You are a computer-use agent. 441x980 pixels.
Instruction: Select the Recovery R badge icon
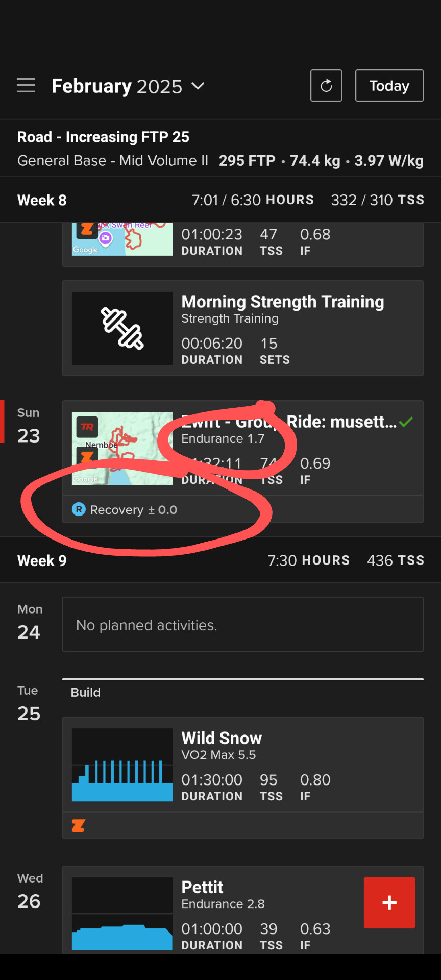[78, 509]
